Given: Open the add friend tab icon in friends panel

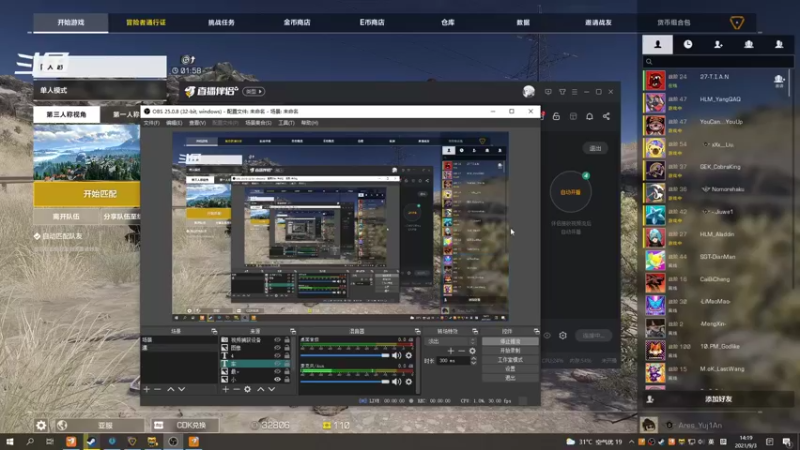Looking at the screenshot, I should 718,44.
